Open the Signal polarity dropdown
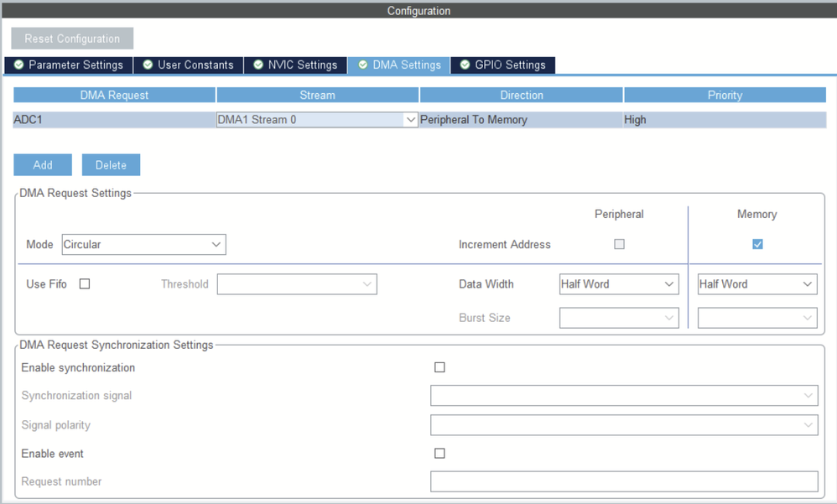The image size is (837, 504). click(x=624, y=425)
